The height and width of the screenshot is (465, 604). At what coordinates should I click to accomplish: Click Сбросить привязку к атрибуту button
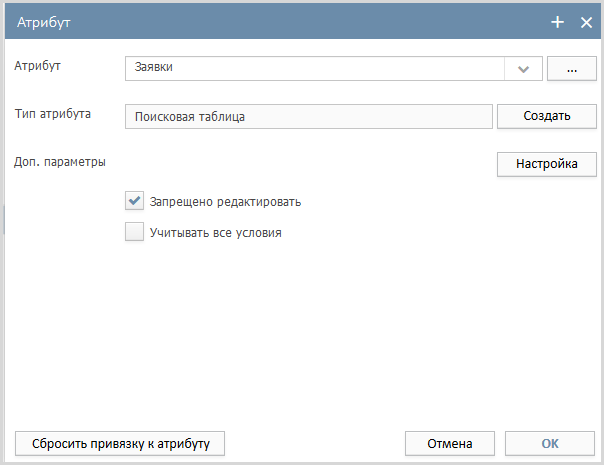coord(120,443)
